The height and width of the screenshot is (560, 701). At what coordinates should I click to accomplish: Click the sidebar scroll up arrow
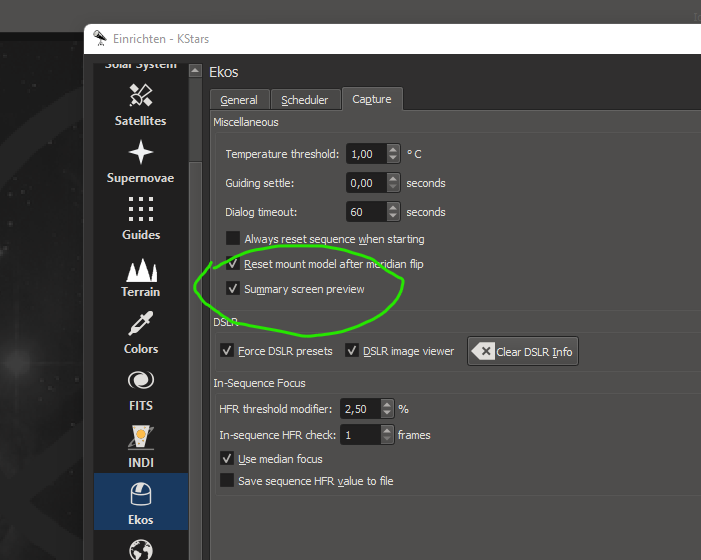click(x=195, y=71)
